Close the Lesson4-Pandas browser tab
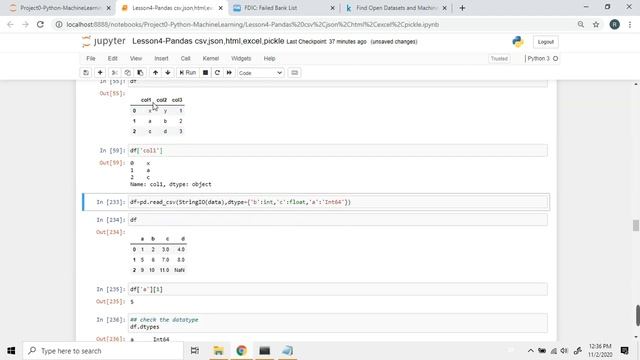 click(220, 8)
